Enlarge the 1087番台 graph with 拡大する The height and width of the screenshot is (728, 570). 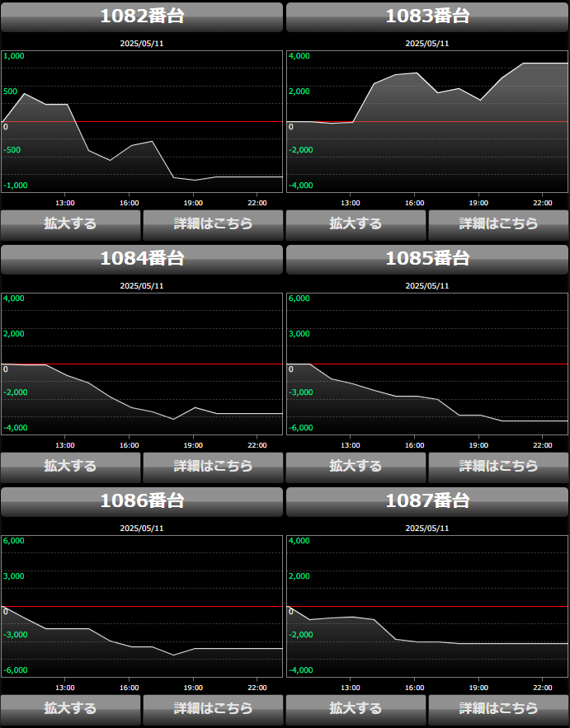pos(356,709)
